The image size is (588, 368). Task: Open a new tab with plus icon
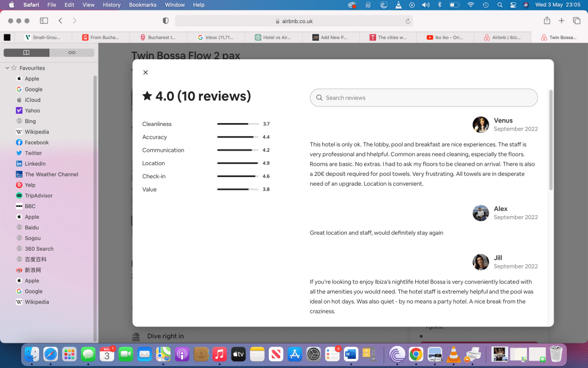tap(562, 21)
